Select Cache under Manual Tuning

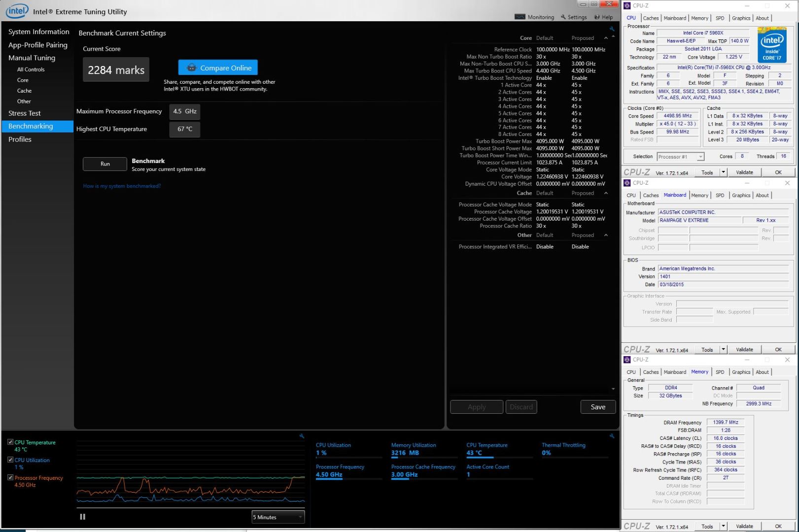pos(24,91)
